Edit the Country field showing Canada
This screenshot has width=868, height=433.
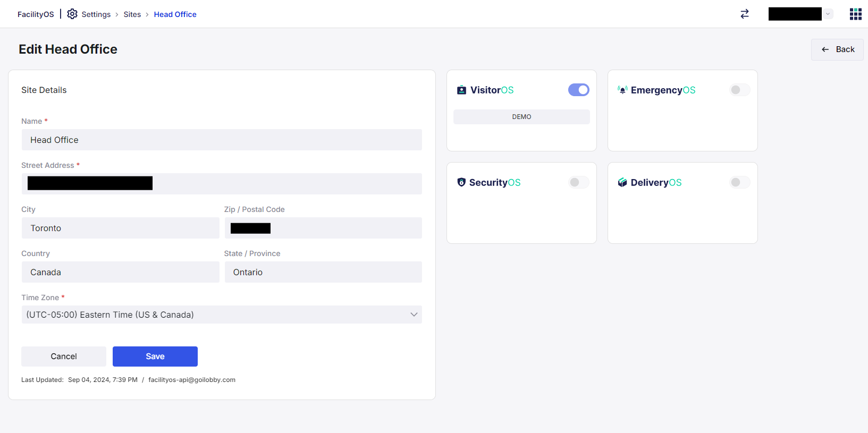pos(120,272)
